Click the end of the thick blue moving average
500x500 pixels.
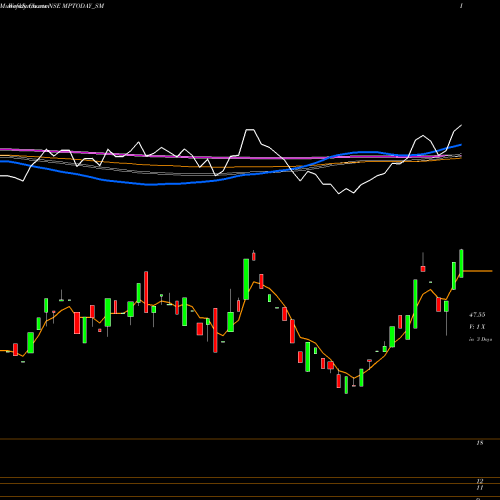point(460,145)
